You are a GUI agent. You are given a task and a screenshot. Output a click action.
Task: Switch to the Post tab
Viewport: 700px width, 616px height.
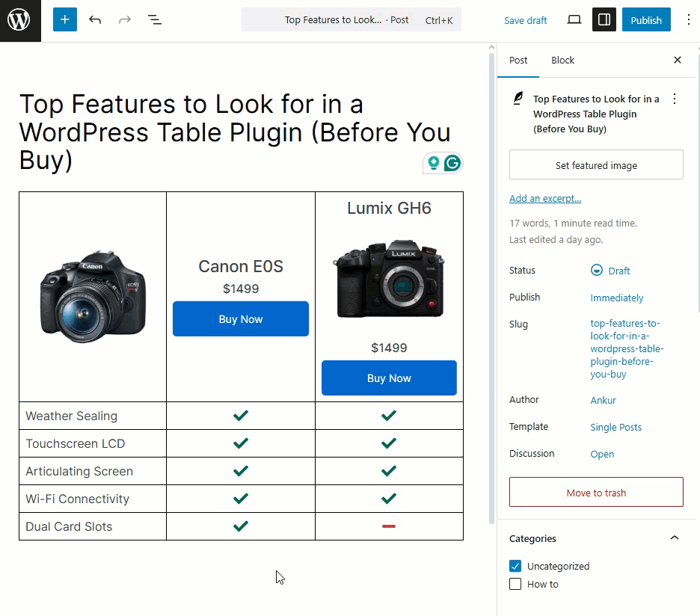click(518, 61)
